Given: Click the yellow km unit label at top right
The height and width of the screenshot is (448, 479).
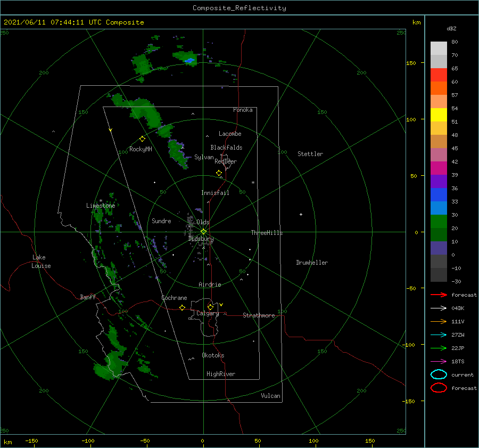Looking at the screenshot, I should click(x=416, y=22).
